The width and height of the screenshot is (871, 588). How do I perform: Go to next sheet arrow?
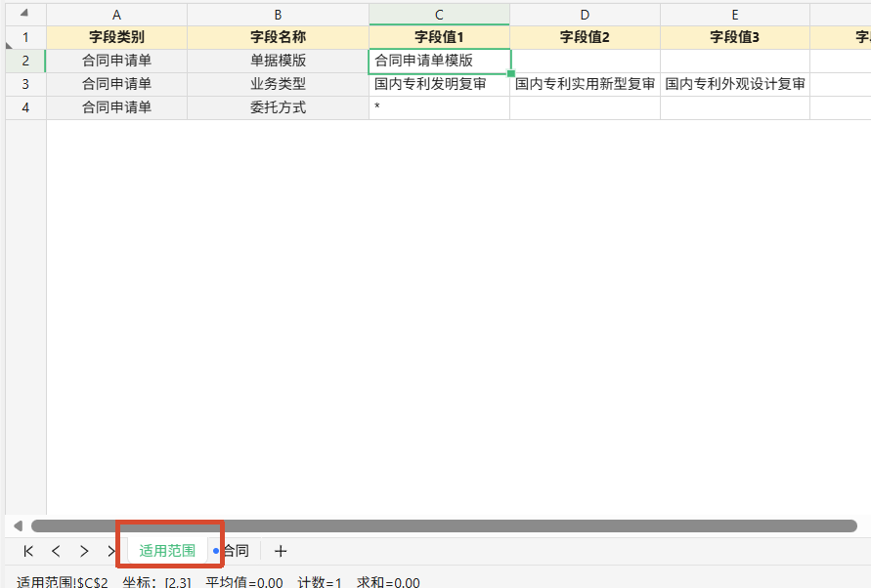coord(84,551)
